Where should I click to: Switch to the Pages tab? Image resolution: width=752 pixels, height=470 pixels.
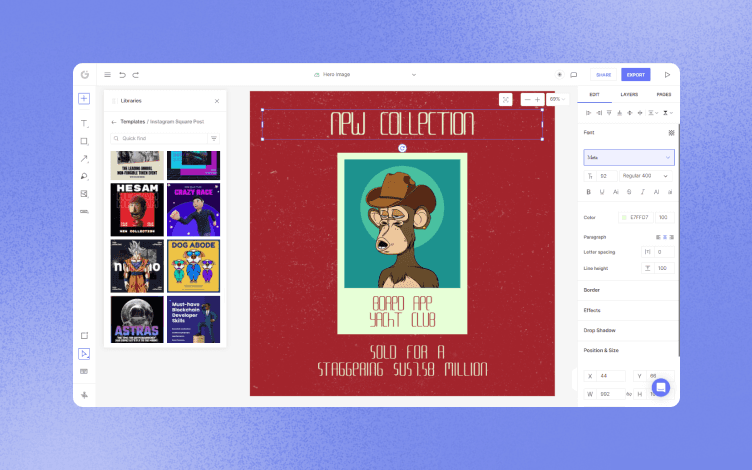pos(664,95)
